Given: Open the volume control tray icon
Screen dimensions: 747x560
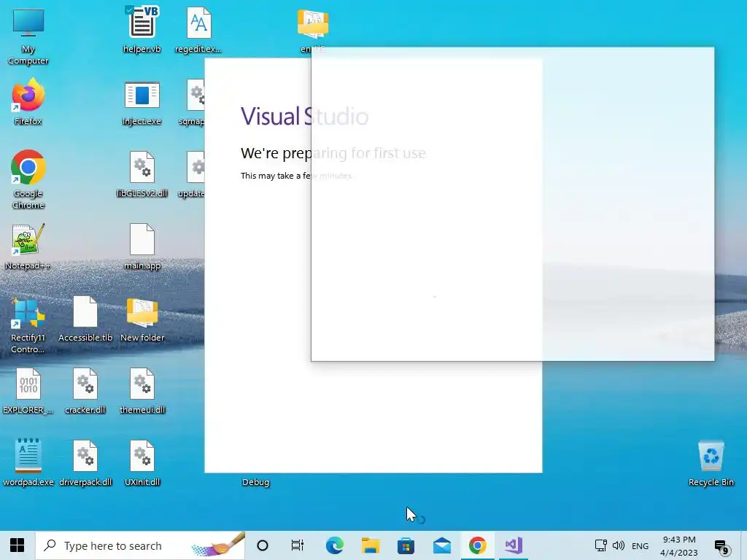Looking at the screenshot, I should [619, 545].
